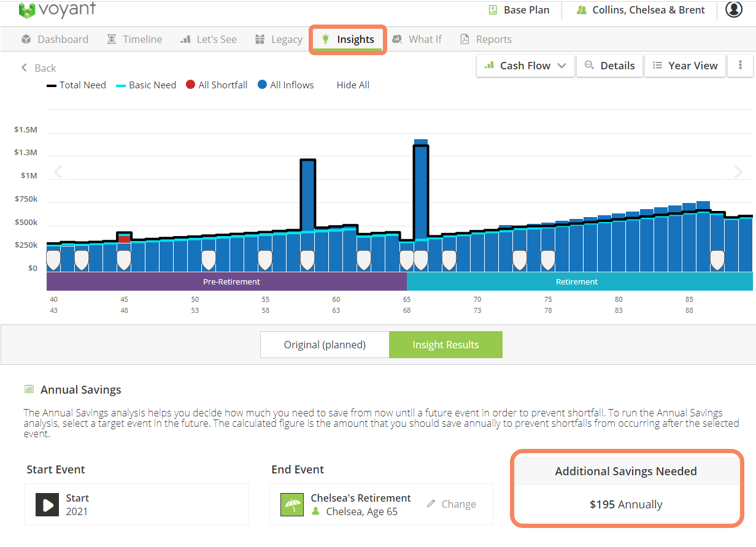This screenshot has height=547, width=756.
Task: Click the user profile avatar icon
Action: [x=733, y=10]
